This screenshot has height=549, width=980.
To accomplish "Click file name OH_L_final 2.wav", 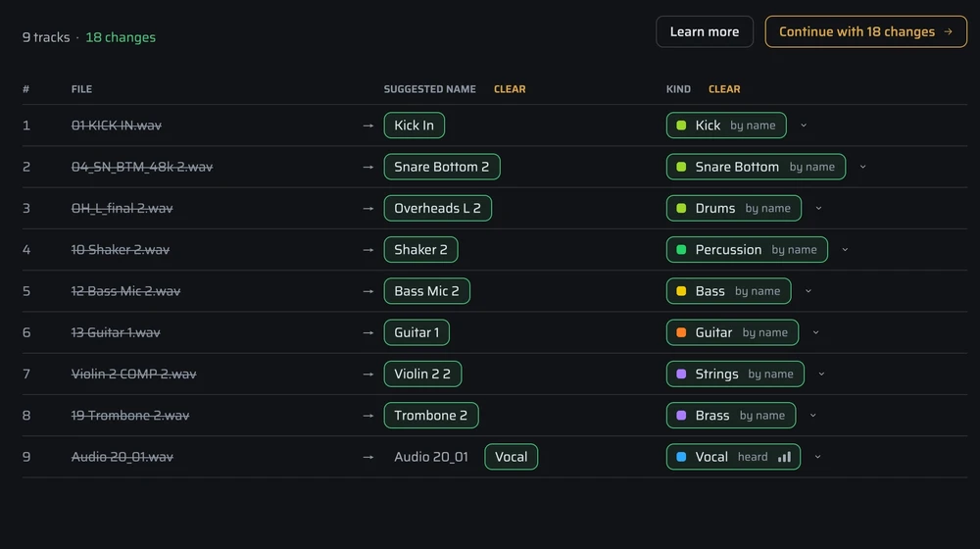I will click(122, 208).
